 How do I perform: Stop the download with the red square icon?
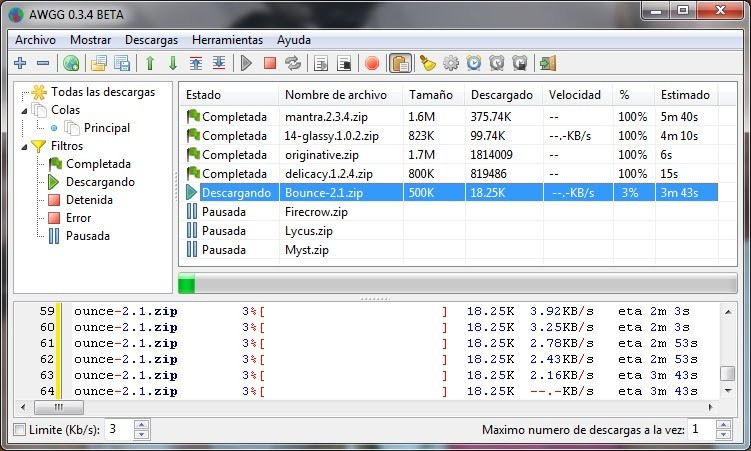tap(270, 63)
